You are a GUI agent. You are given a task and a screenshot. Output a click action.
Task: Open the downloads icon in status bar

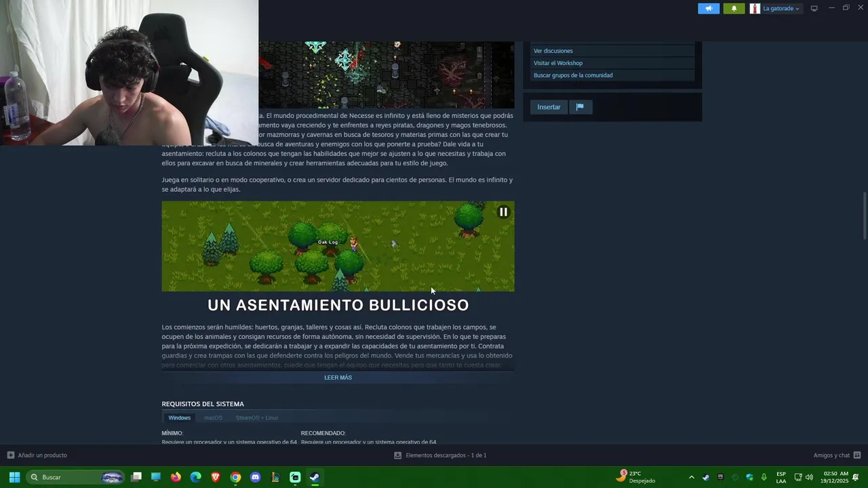398,455
